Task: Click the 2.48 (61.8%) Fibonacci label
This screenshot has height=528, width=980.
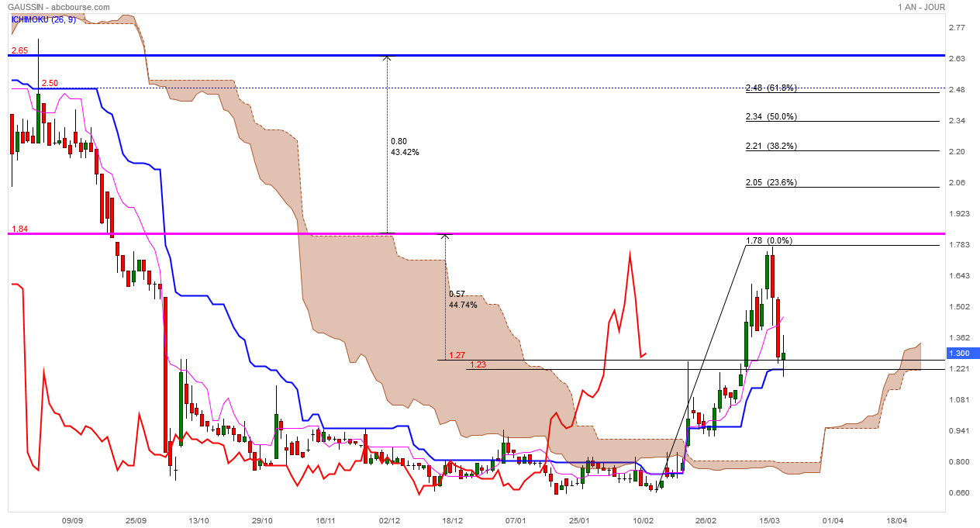Action: pos(771,88)
